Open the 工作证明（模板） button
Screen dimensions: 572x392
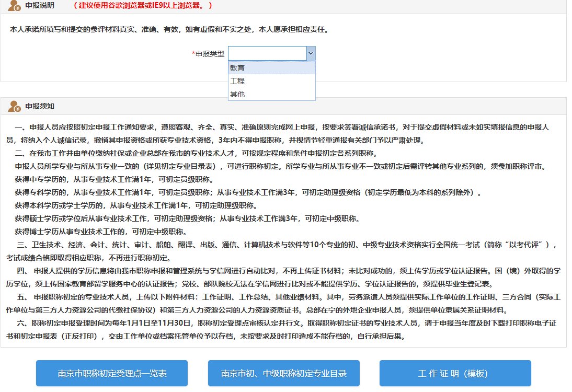pos(455,374)
